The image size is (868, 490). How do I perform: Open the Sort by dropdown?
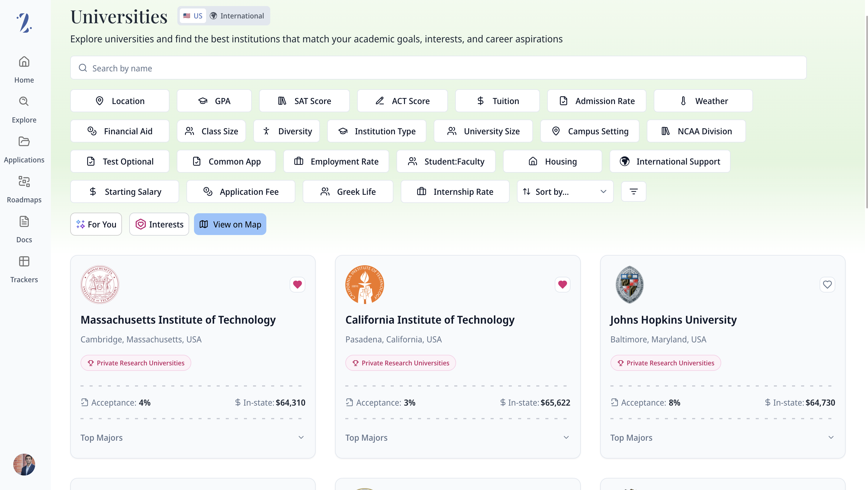click(565, 192)
